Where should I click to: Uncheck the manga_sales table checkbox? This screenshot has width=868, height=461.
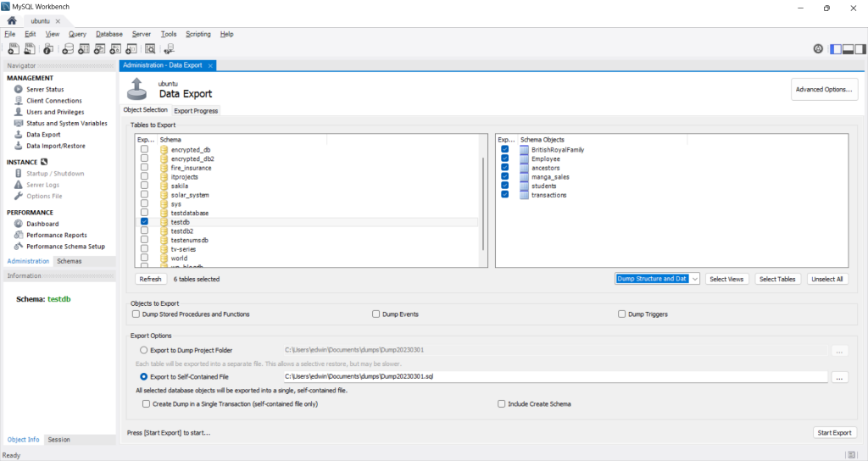[505, 176]
